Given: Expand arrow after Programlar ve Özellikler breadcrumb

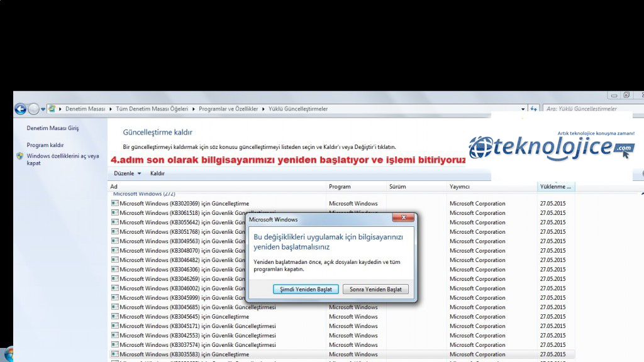Looking at the screenshot, I should [264, 109].
